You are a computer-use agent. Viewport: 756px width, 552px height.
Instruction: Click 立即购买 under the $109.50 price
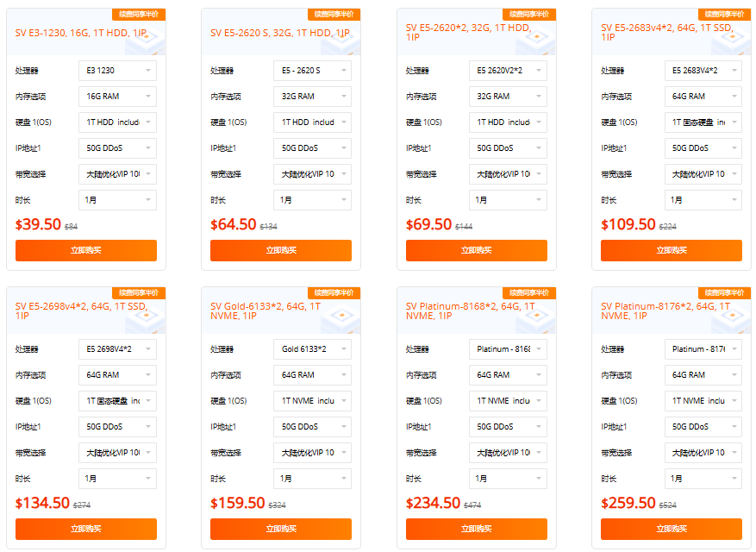[672, 250]
